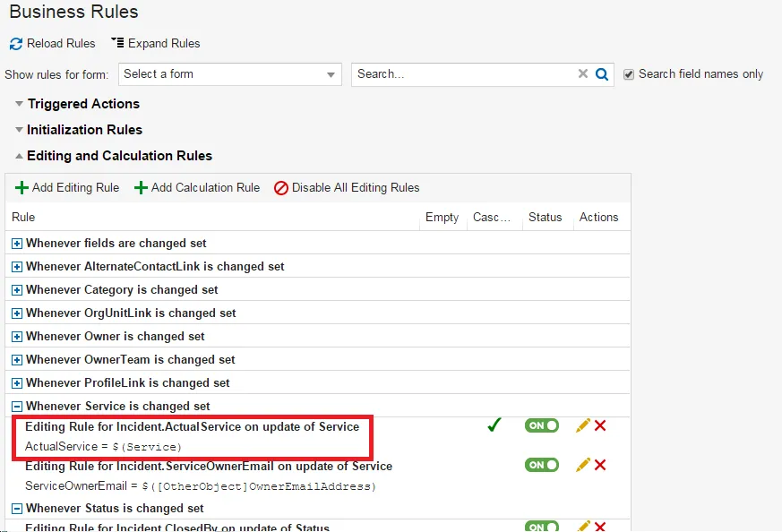
Task: Toggle the ActualService rule ON switch
Action: pos(542,425)
